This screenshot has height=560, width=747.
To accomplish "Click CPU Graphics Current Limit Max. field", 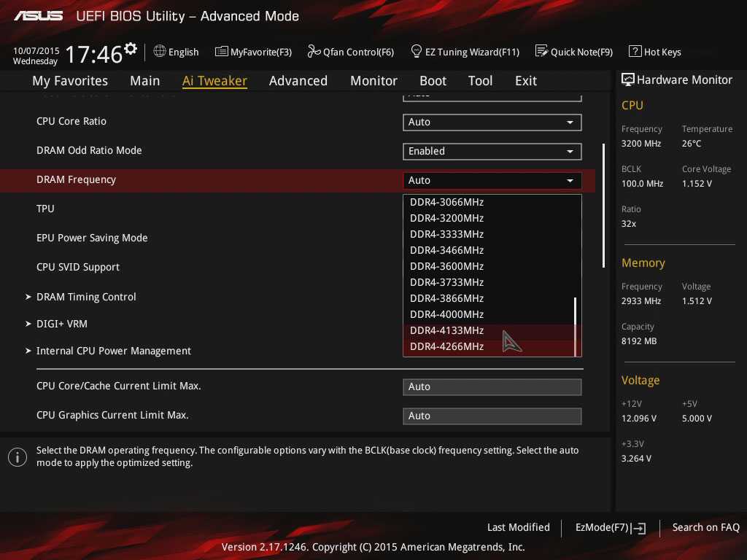I will point(492,416).
